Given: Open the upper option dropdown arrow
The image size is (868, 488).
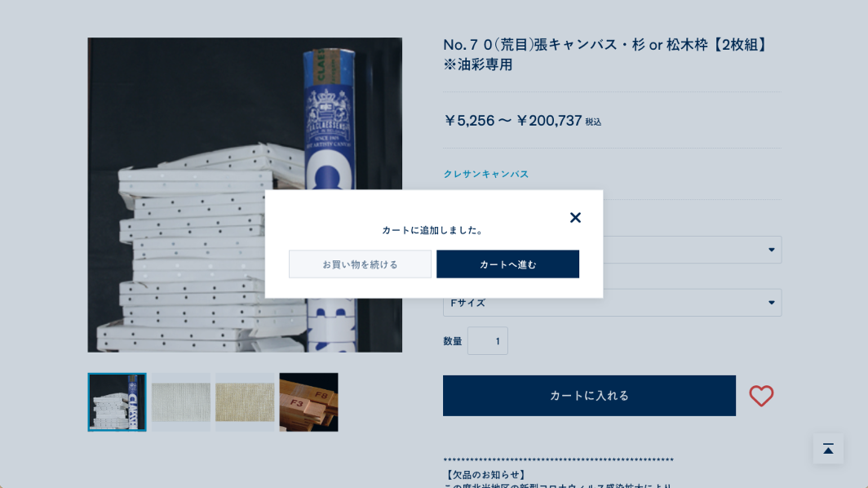Looking at the screenshot, I should click(771, 250).
